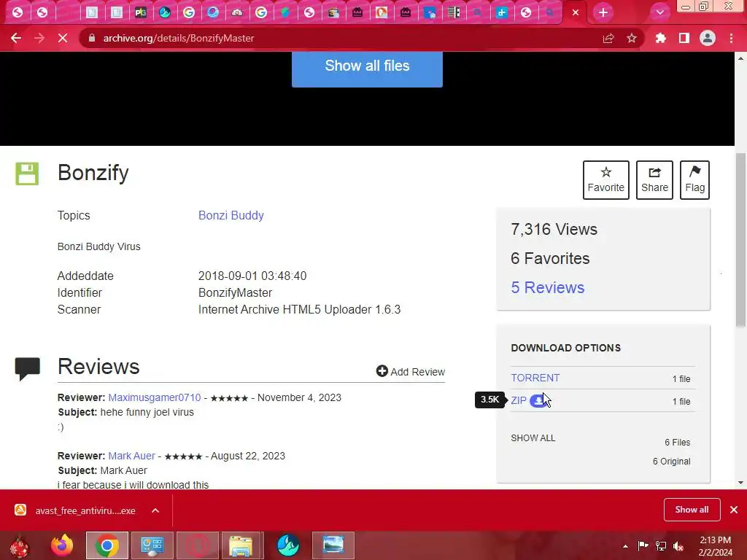This screenshot has height=560, width=747.
Task: Click the identifier value BonzifyMaster
Action: [x=236, y=292]
